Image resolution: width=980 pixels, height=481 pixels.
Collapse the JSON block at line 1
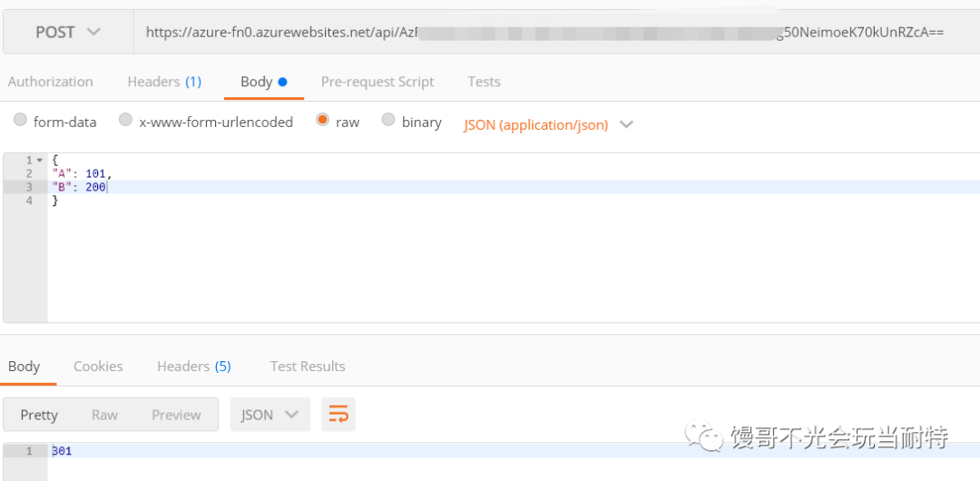click(x=39, y=161)
